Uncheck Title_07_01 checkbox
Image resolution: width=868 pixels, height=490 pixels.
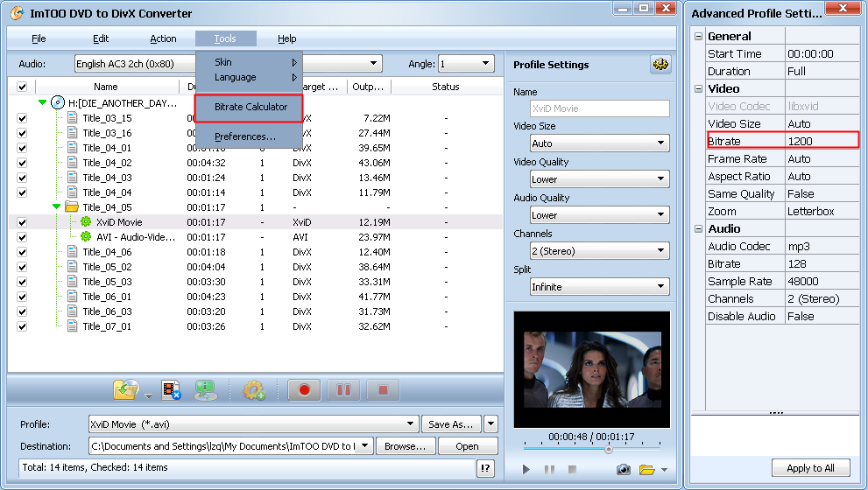click(x=22, y=326)
